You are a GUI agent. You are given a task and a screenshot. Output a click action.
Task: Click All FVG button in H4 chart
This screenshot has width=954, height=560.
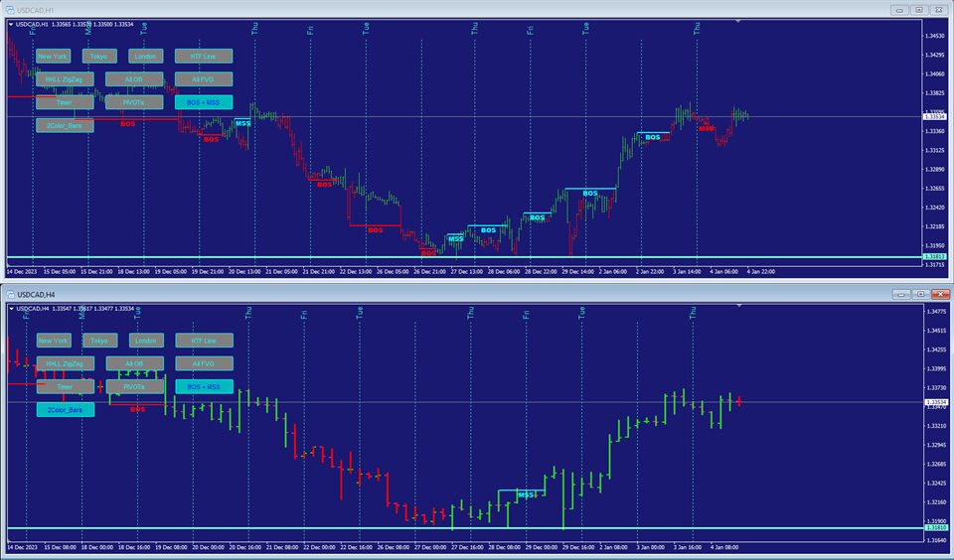[x=203, y=363]
